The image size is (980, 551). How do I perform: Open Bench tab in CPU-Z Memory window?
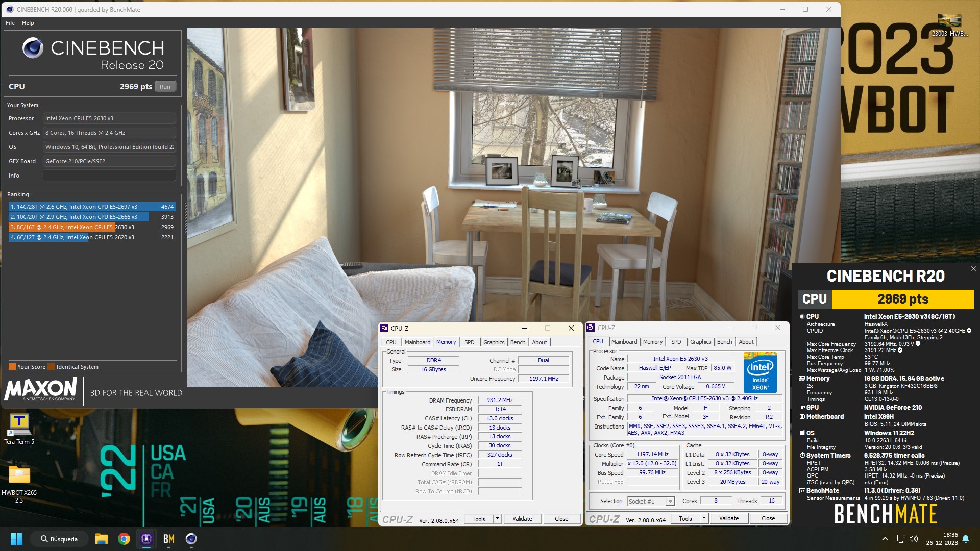[x=518, y=342]
